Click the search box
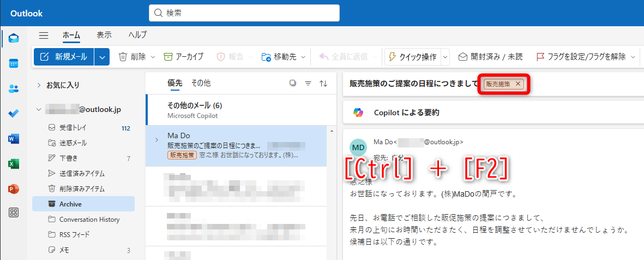Screen dimensions: 644x260 (x=244, y=13)
